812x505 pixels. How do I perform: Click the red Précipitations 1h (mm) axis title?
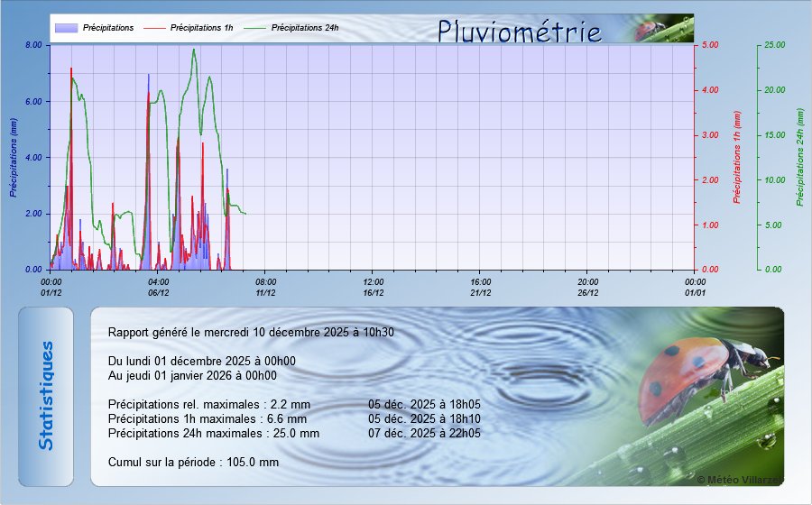coord(737,158)
